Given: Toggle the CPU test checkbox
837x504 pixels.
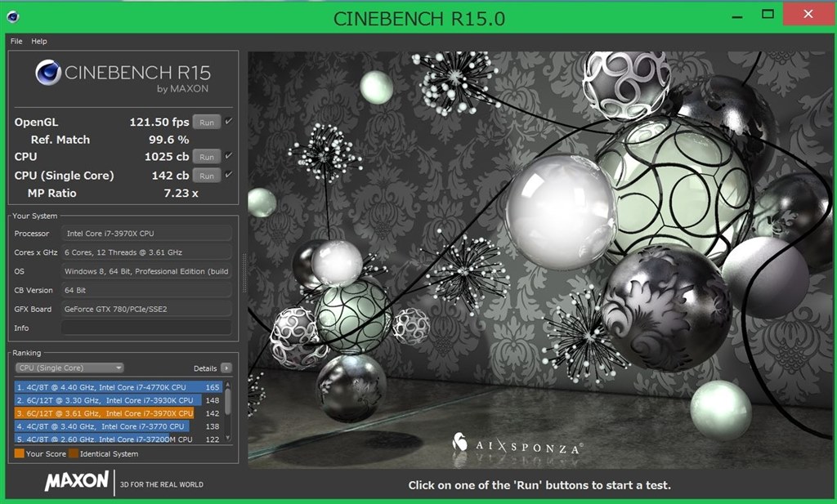Looking at the screenshot, I should (x=229, y=156).
